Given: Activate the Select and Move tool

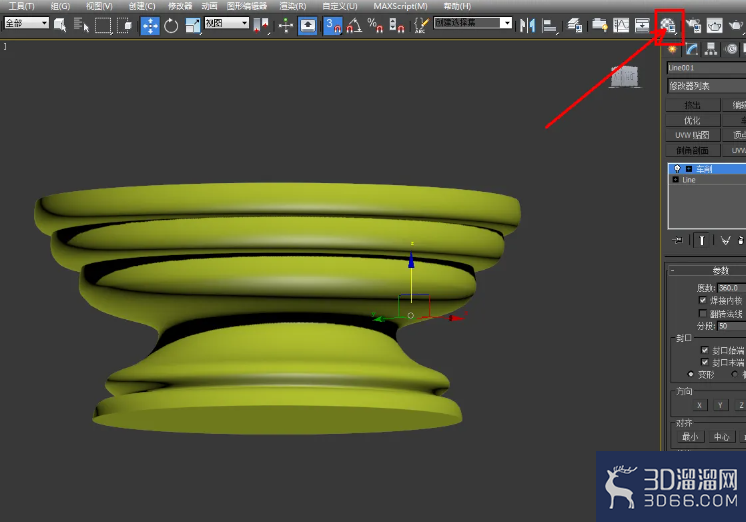Looking at the screenshot, I should point(150,25).
